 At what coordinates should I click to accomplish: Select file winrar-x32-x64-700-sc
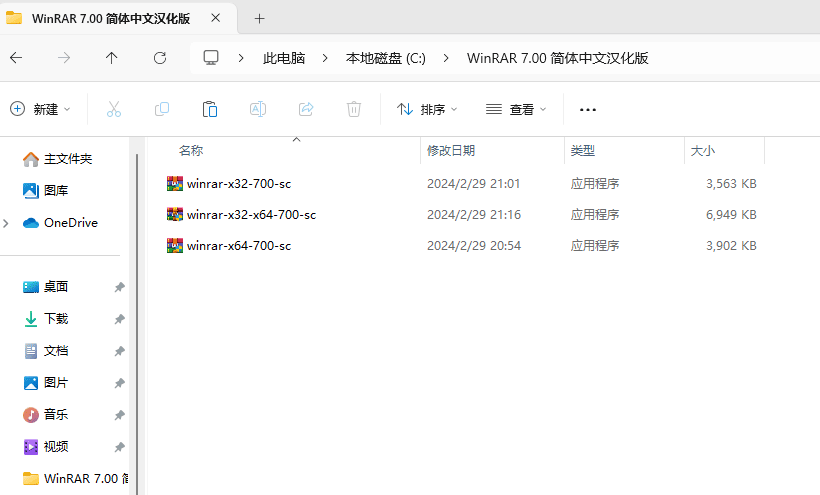tap(252, 215)
